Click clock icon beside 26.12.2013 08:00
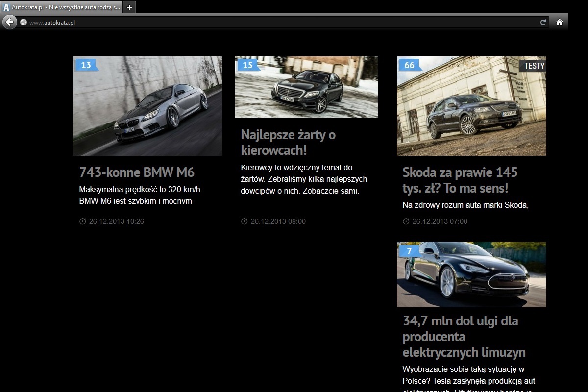 coord(244,221)
